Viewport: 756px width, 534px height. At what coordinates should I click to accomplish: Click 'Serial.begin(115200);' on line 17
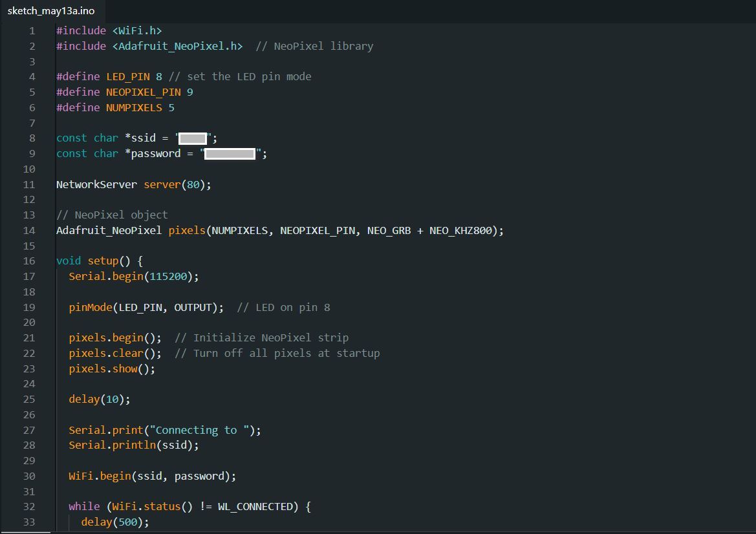(134, 276)
